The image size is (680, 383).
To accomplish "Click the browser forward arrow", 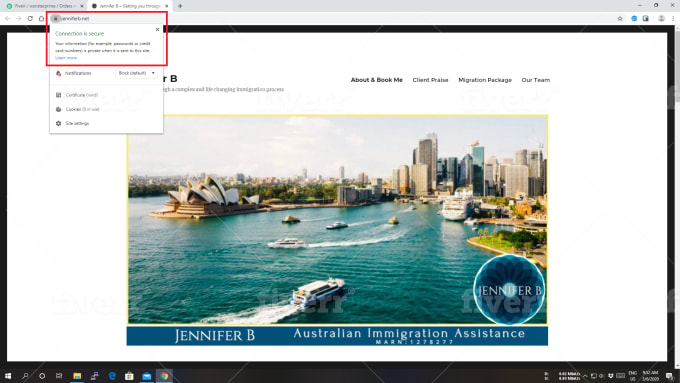I will pyautogui.click(x=19, y=19).
